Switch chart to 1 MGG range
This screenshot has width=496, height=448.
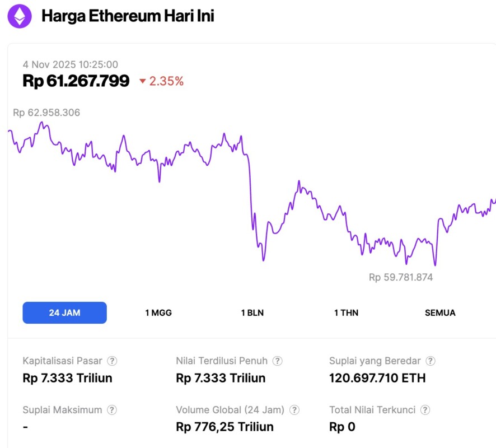[x=158, y=312]
